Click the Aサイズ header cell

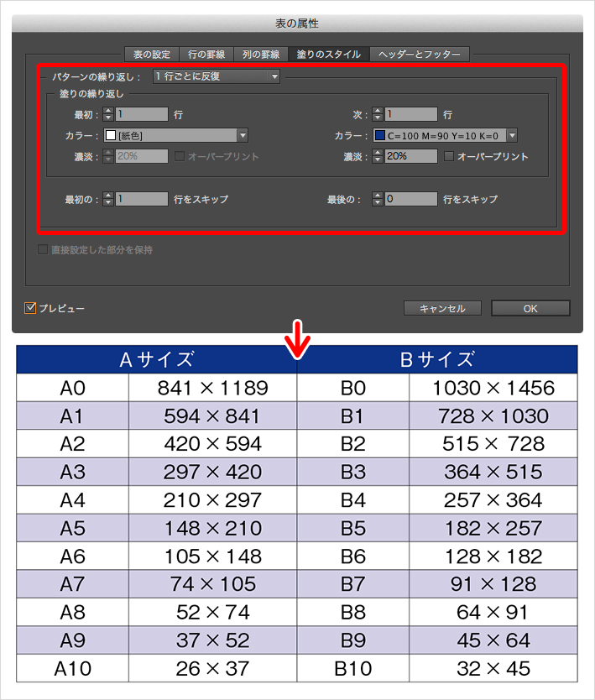coord(157,359)
